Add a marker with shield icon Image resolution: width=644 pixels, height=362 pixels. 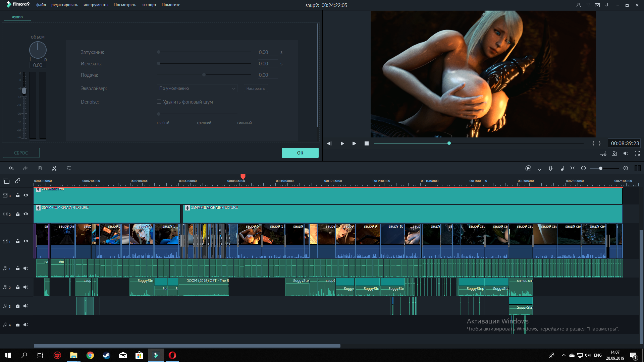pyautogui.click(x=539, y=168)
